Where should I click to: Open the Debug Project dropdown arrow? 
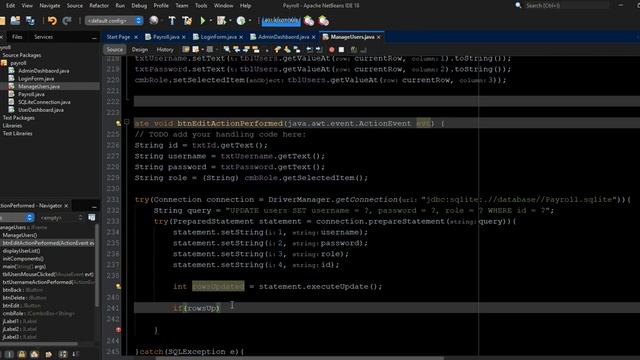pos(230,21)
